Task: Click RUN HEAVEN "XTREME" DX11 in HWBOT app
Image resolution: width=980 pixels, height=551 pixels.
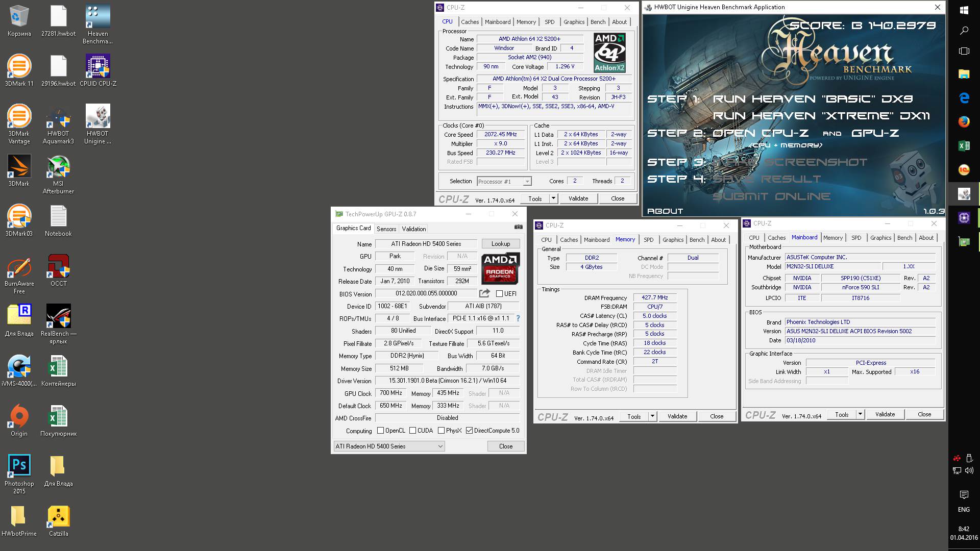Action: coord(821,116)
